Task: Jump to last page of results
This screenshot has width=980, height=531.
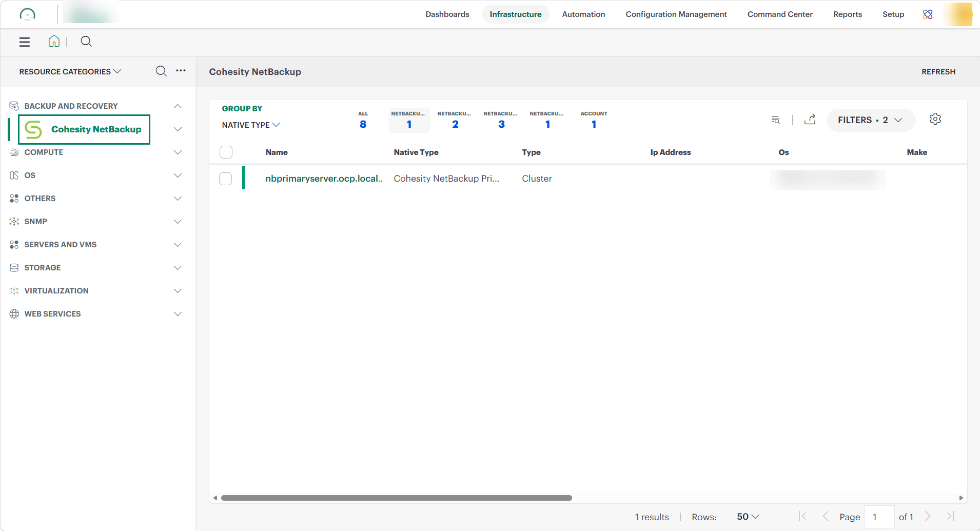Action: (x=950, y=517)
